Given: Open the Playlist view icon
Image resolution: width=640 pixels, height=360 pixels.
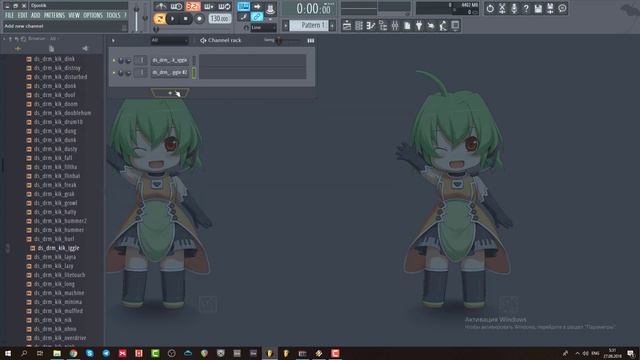Looking at the screenshot, I should [x=347, y=26].
